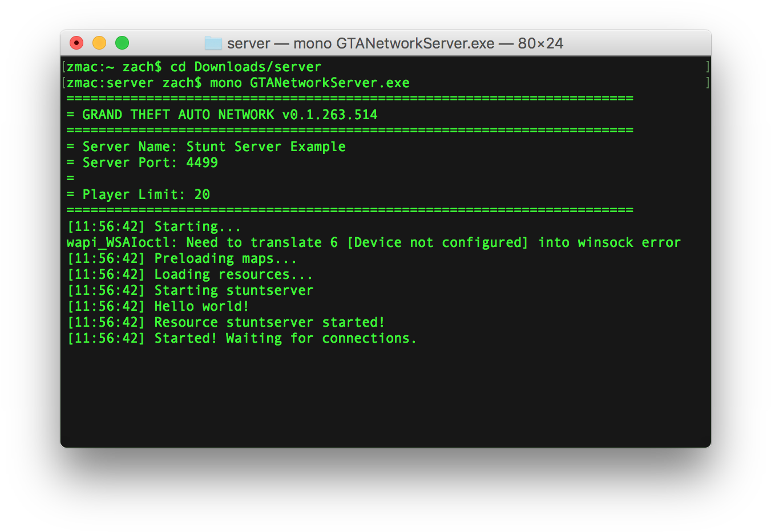771x532 pixels.
Task: Select the window title text 'server'
Action: point(247,43)
